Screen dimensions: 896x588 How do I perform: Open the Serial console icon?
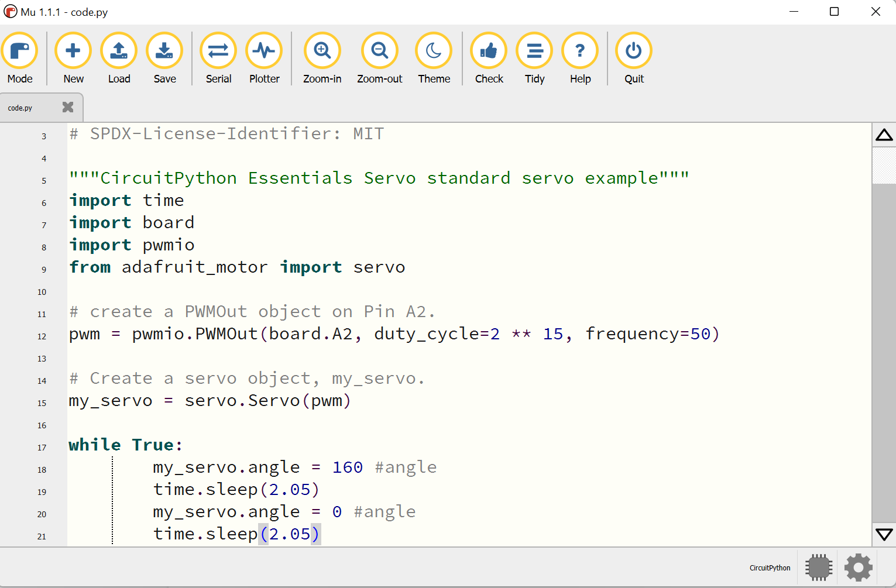tap(218, 51)
